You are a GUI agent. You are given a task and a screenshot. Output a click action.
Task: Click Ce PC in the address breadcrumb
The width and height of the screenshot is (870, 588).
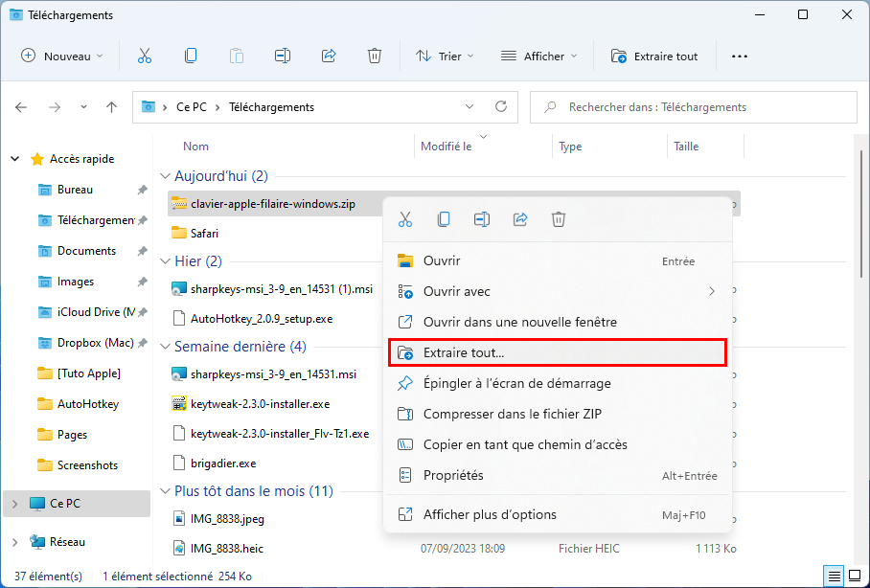point(192,107)
